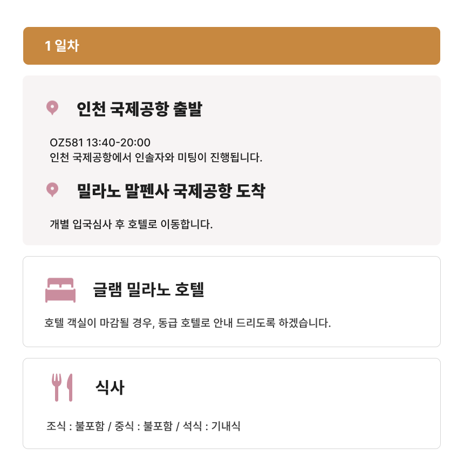The image size is (471, 476).
Task: Select the 식사 section heading
Action: point(110,387)
